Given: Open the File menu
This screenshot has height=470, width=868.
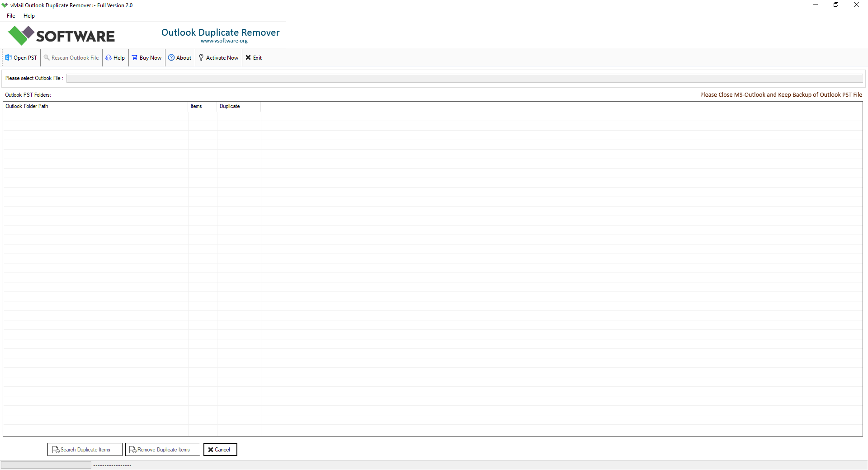Looking at the screenshot, I should pyautogui.click(x=11, y=16).
